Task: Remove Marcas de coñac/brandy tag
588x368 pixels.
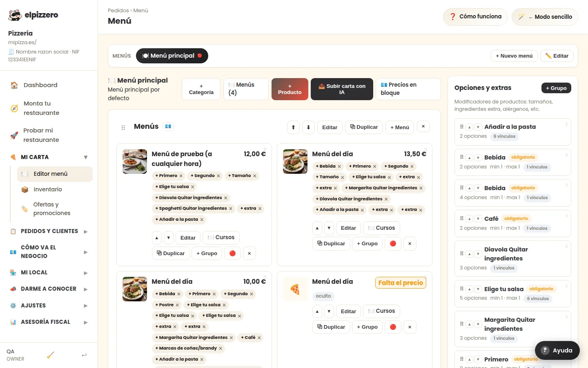Action: 220,348
